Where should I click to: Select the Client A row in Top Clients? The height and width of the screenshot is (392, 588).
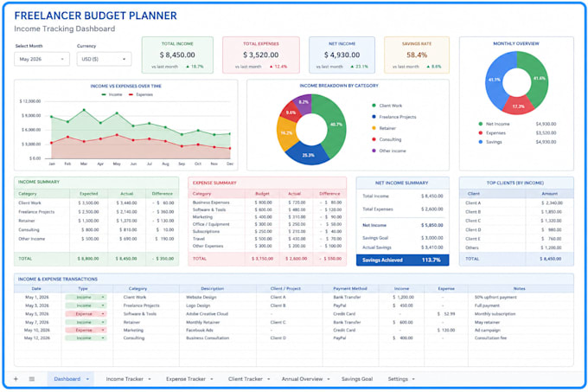pos(516,202)
